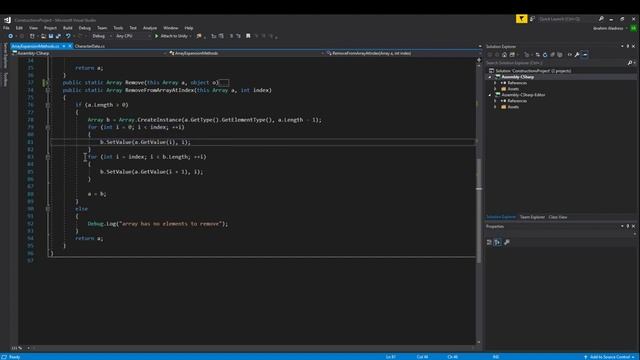Open the Analyze menu

tap(150, 28)
